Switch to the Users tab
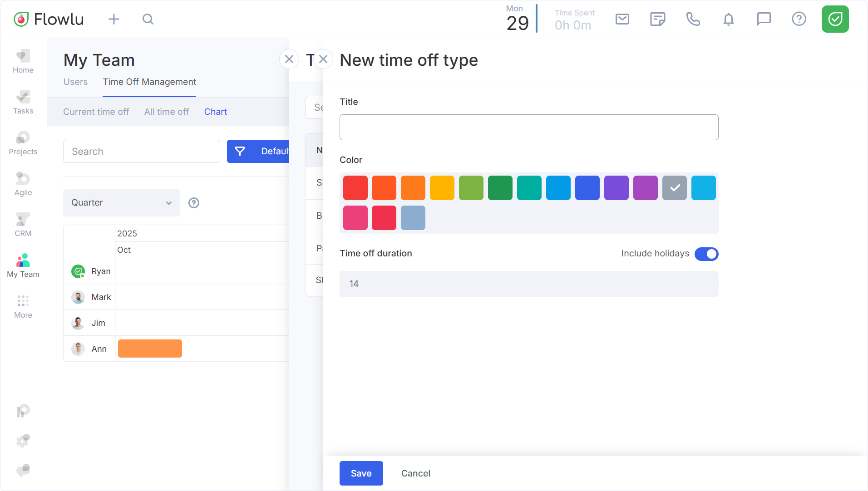The width and height of the screenshot is (868, 491). (75, 82)
